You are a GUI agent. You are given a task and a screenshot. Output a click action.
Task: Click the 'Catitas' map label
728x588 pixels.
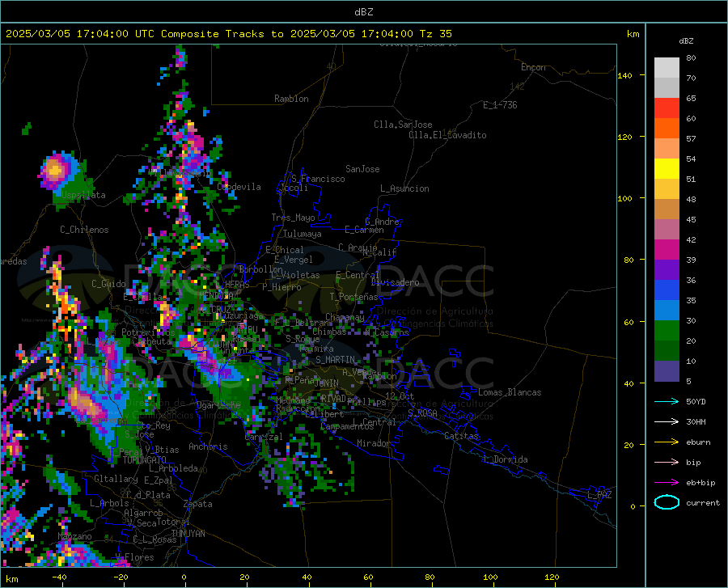[x=461, y=436]
